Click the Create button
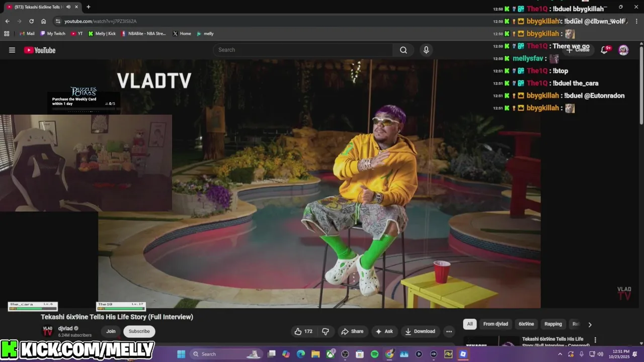The width and height of the screenshot is (644, 362). point(578,50)
